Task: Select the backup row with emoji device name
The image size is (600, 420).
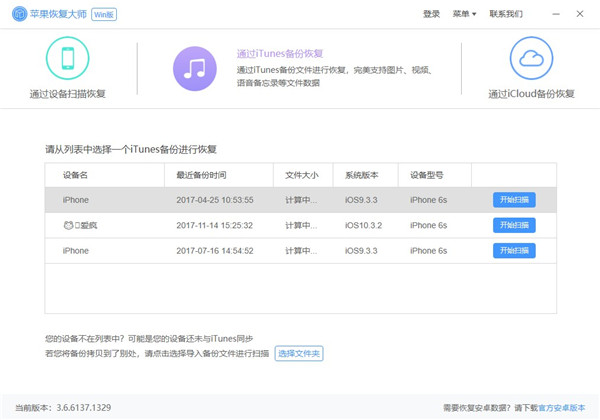Action: coord(300,225)
